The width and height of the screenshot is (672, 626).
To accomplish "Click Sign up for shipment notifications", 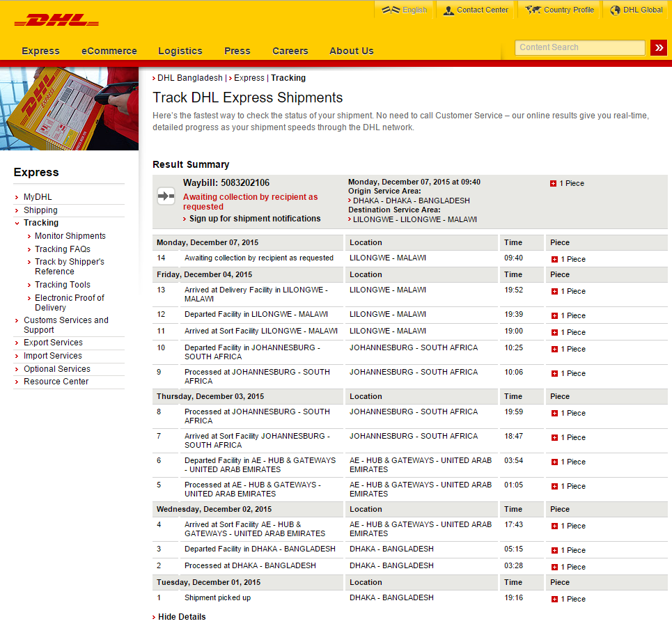I will [255, 219].
